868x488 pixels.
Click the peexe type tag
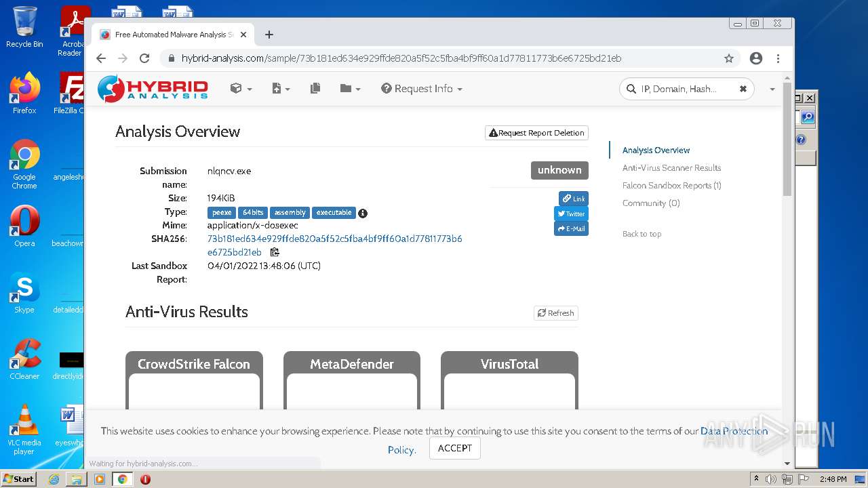tap(222, 213)
